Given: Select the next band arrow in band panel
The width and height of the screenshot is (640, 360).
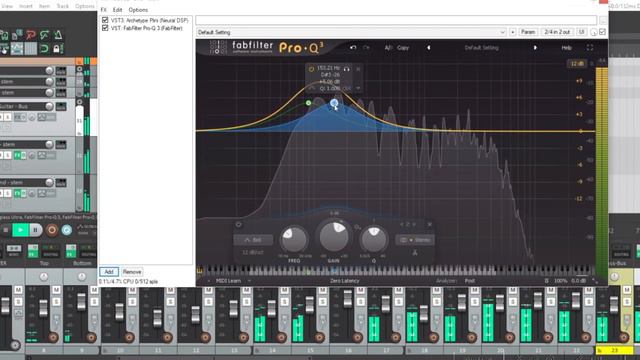Looking at the screenshot, I should click(414, 224).
